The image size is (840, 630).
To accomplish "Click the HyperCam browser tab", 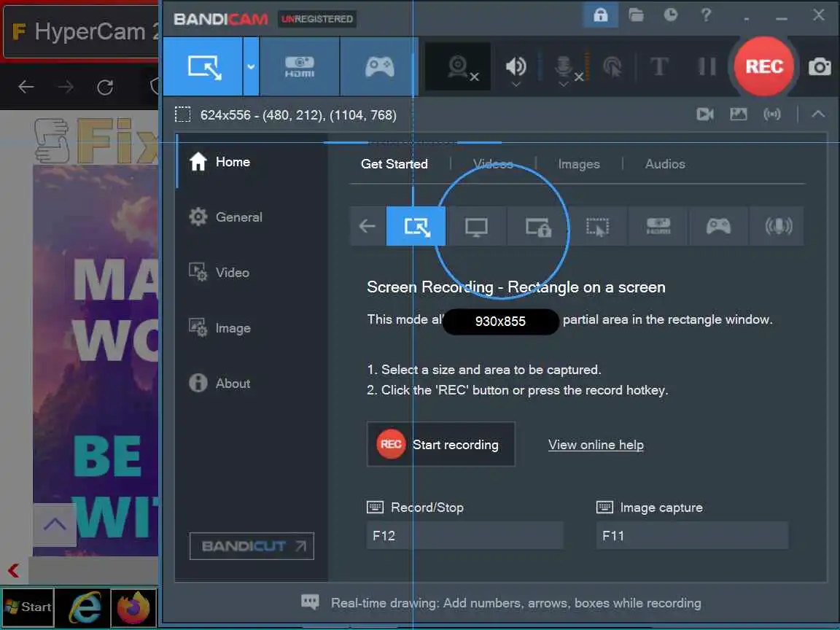I will (82, 32).
